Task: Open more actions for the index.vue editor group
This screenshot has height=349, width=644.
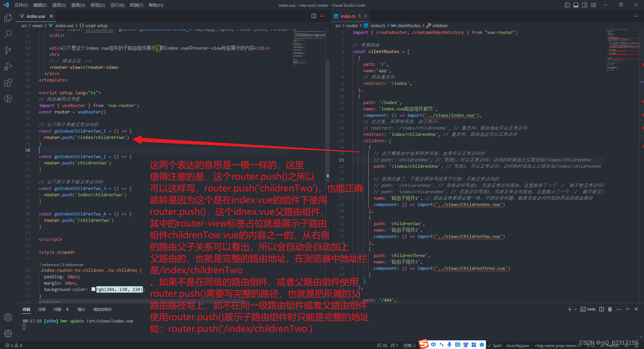Action: point(322,16)
